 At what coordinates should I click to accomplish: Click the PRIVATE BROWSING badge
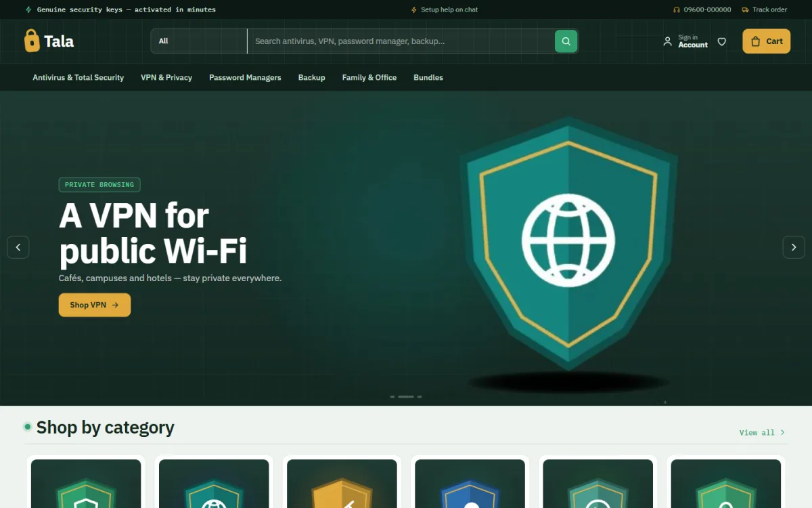coord(99,185)
